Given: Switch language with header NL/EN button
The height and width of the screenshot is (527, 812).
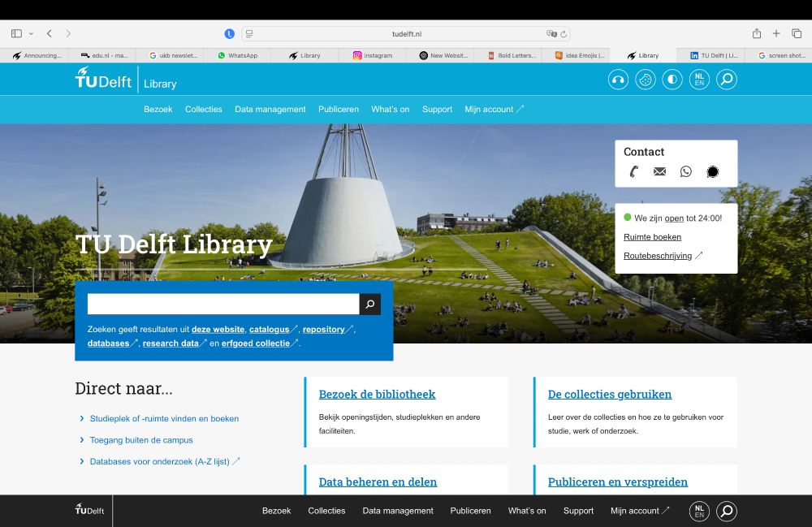Looking at the screenshot, I should point(699,80).
